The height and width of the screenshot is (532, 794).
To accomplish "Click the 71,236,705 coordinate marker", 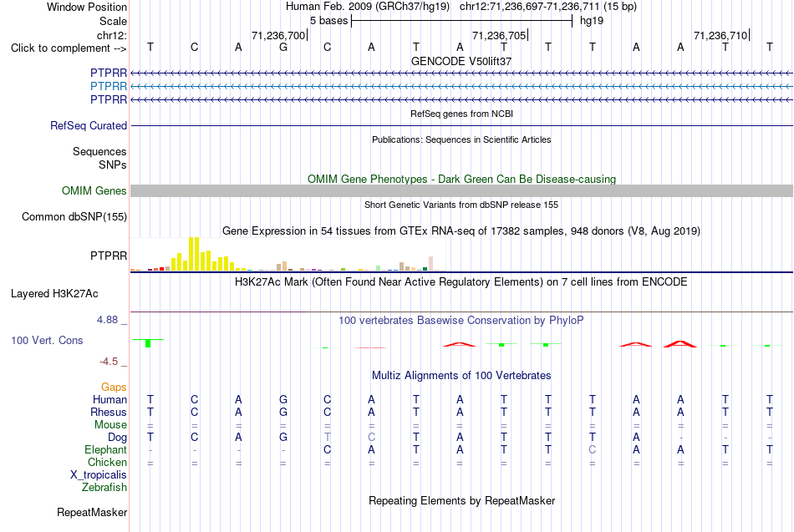I will 499,35.
